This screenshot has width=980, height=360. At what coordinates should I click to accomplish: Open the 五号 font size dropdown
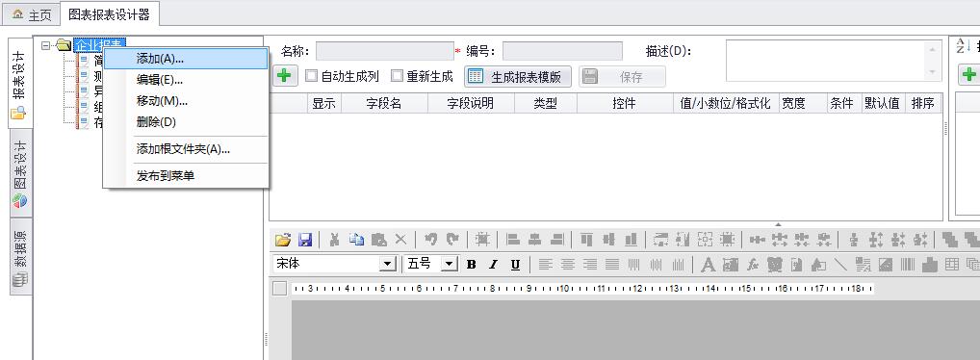point(449,264)
